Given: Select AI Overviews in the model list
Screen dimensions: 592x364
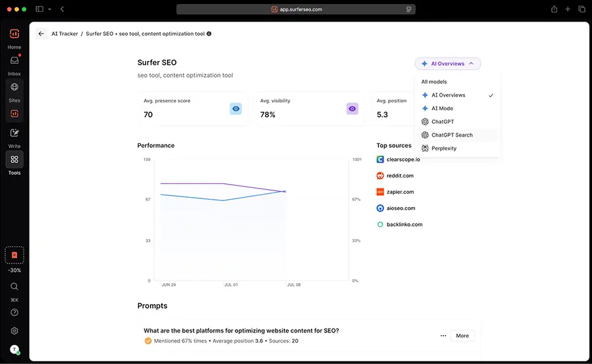Looking at the screenshot, I should [458, 95].
